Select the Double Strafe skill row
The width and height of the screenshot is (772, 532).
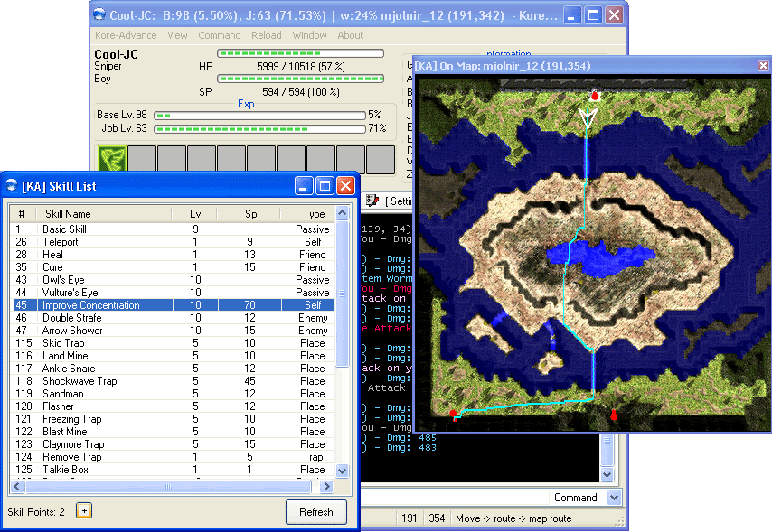173,318
